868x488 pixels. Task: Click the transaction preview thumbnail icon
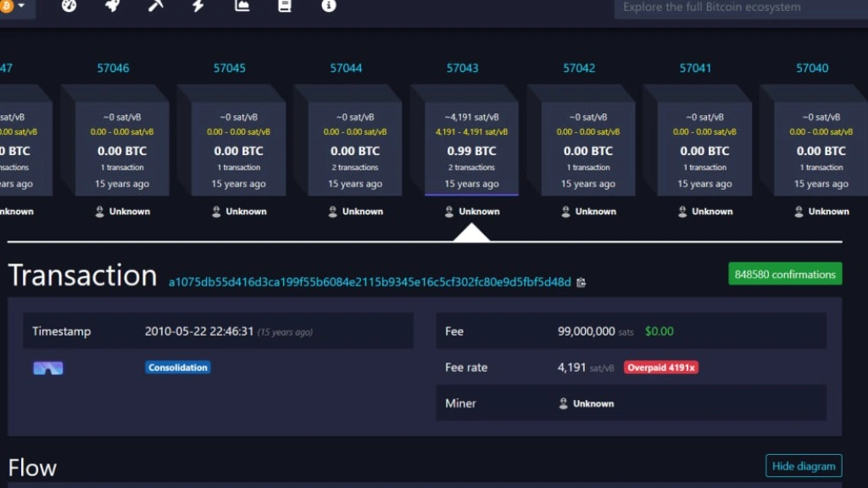[48, 368]
